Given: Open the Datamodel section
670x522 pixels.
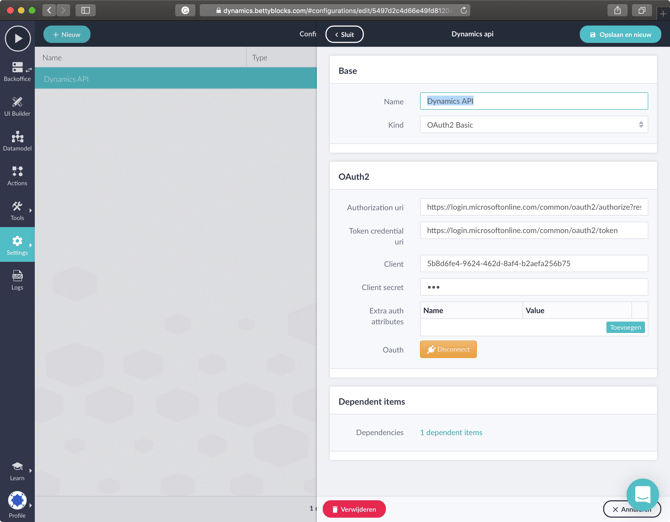Looking at the screenshot, I should [17, 140].
